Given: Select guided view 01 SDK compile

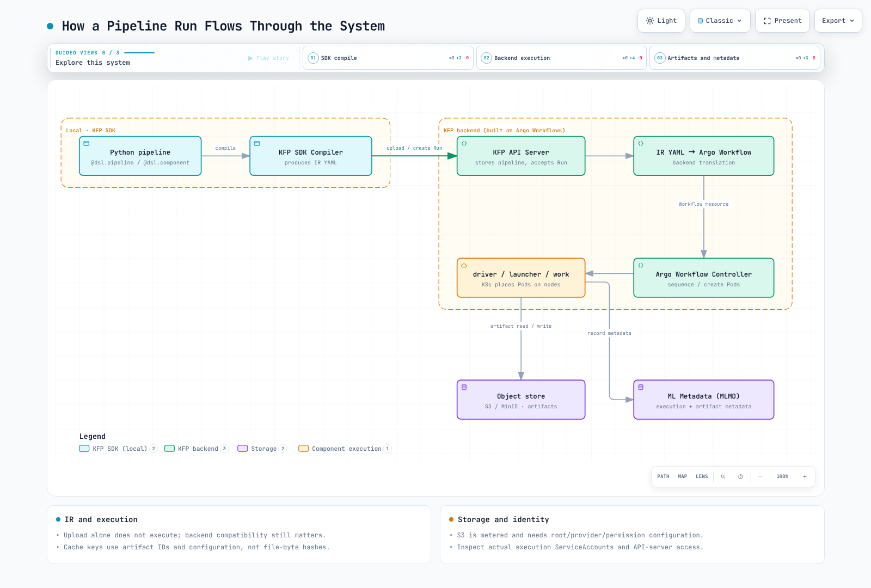Looking at the screenshot, I should 388,58.
